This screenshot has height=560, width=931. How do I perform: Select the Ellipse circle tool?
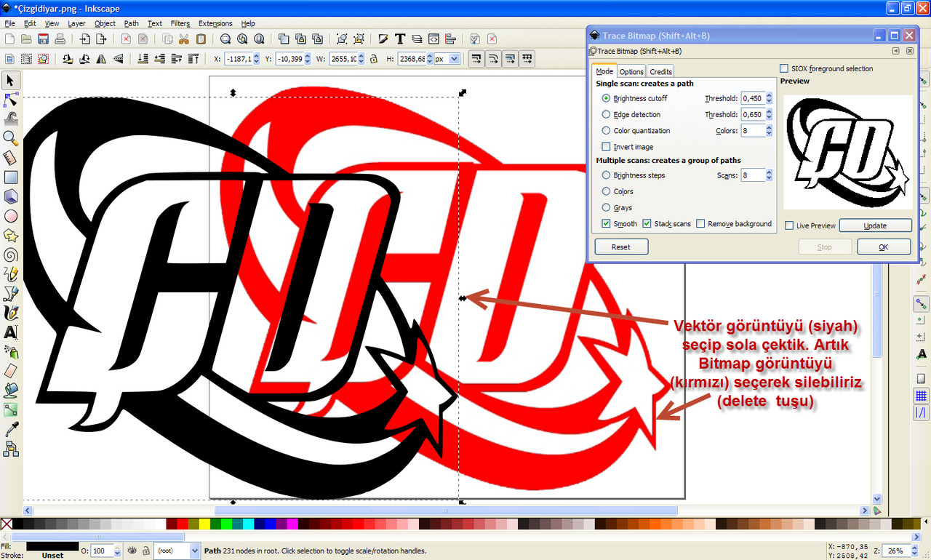tap(11, 216)
